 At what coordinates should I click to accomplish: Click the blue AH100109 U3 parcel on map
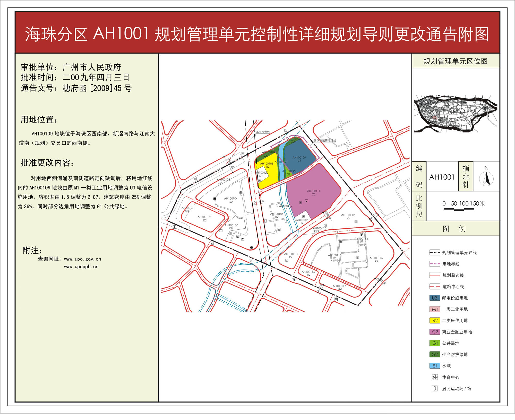[x=299, y=159]
